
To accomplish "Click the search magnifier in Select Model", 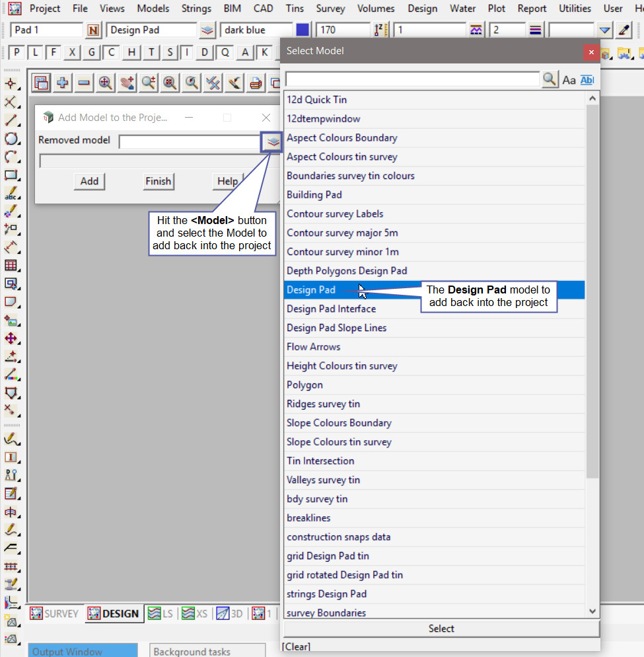I will (550, 80).
